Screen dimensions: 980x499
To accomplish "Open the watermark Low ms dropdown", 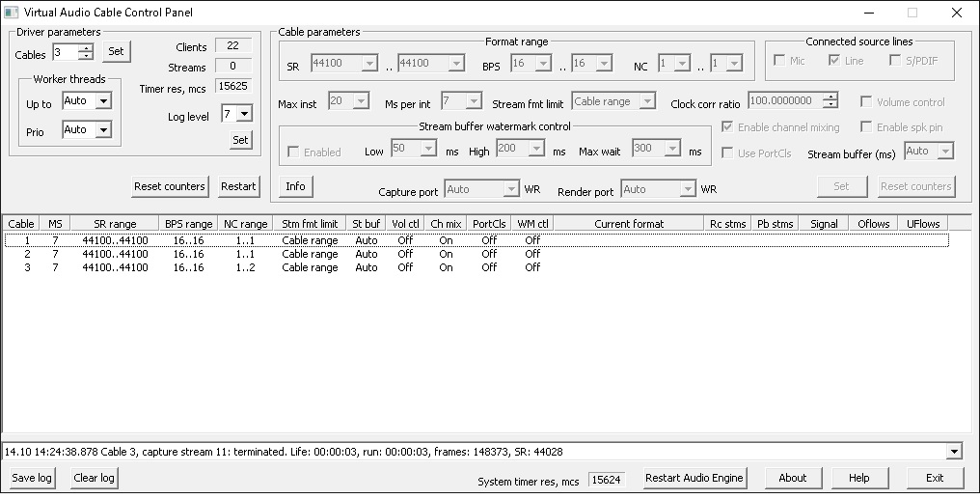I will [x=428, y=149].
